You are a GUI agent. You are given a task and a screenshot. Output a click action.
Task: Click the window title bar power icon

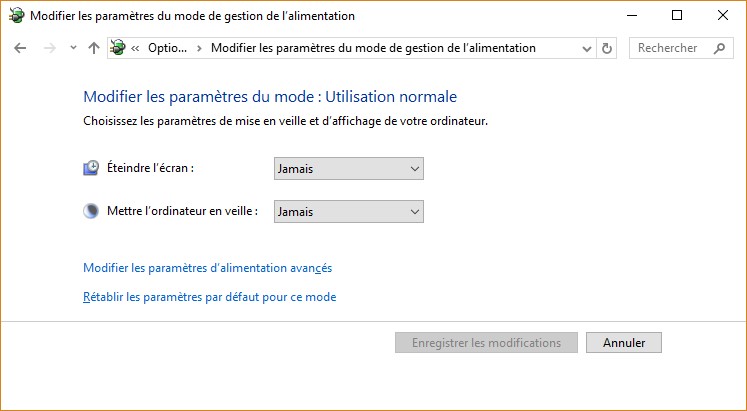click(15, 16)
